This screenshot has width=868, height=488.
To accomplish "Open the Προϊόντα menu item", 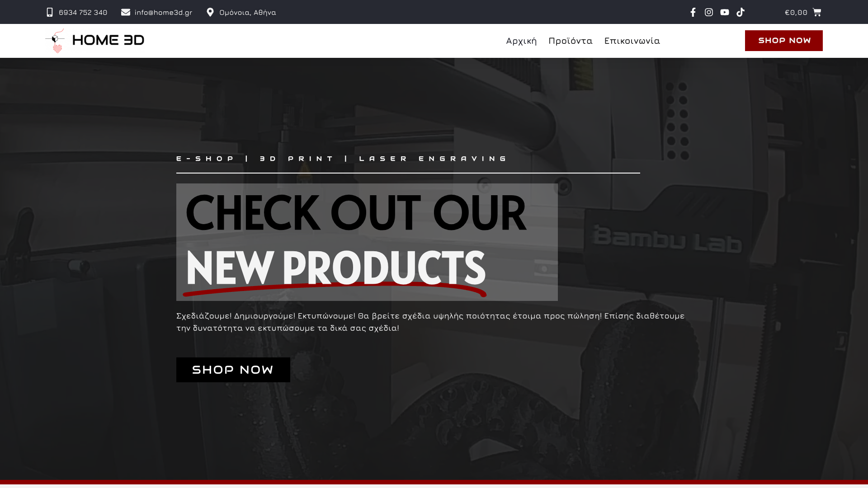I will [571, 41].
